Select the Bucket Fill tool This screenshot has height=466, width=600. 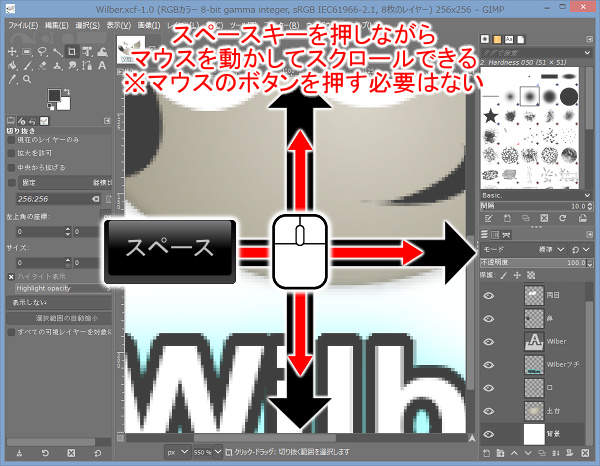11,67
